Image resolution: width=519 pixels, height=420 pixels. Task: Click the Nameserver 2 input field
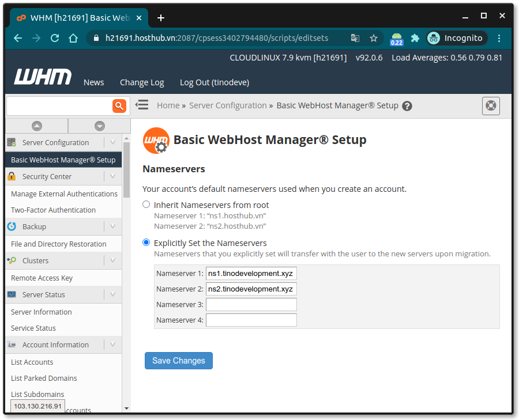pos(251,289)
